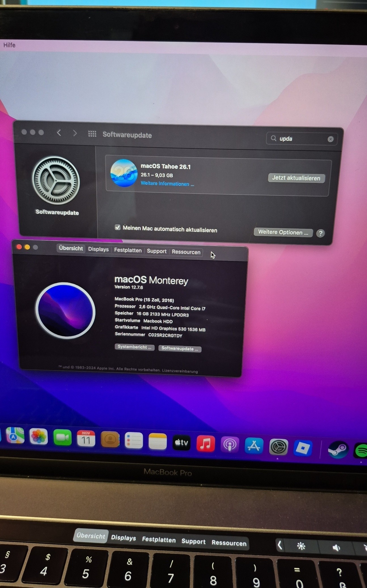The height and width of the screenshot is (588, 367).
Task: Click the 'Softwareupdate ...' button in the About window
Action: [180, 349]
